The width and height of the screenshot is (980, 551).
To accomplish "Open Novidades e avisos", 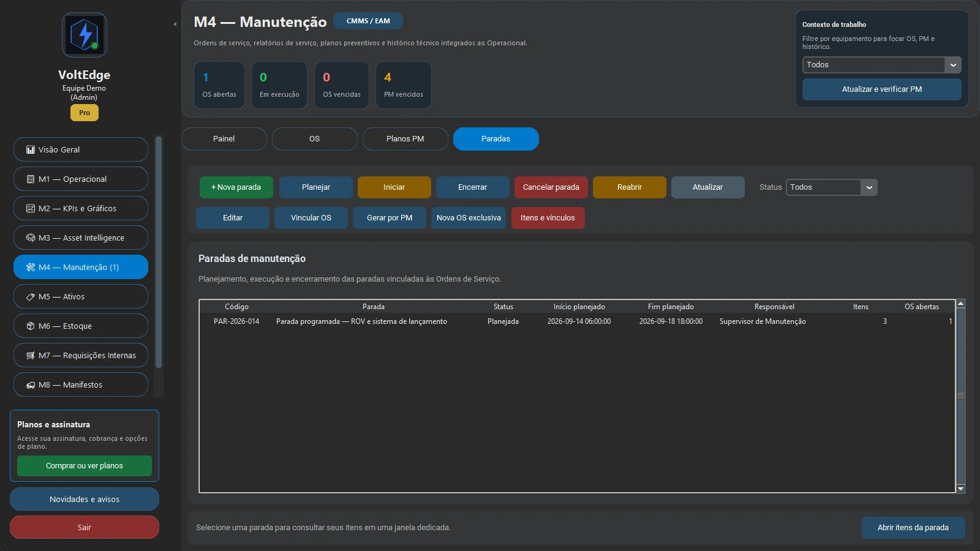I will [85, 499].
